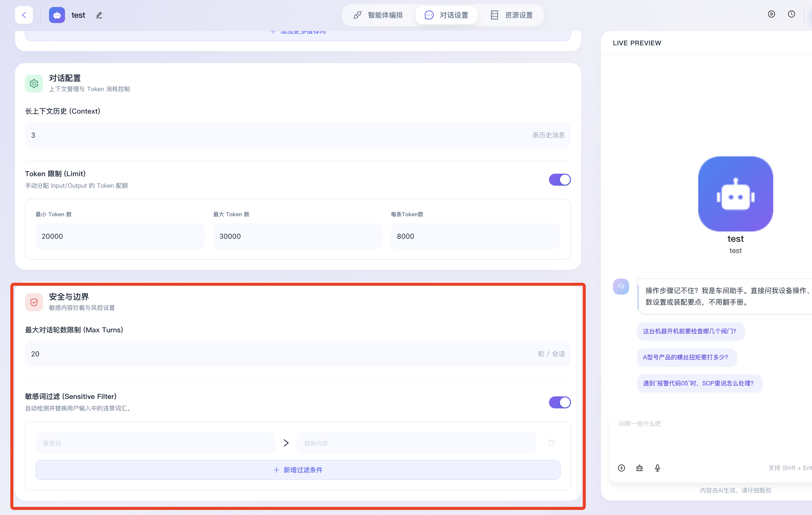Click the microphone voice input icon
The image size is (812, 515).
pos(657,468)
